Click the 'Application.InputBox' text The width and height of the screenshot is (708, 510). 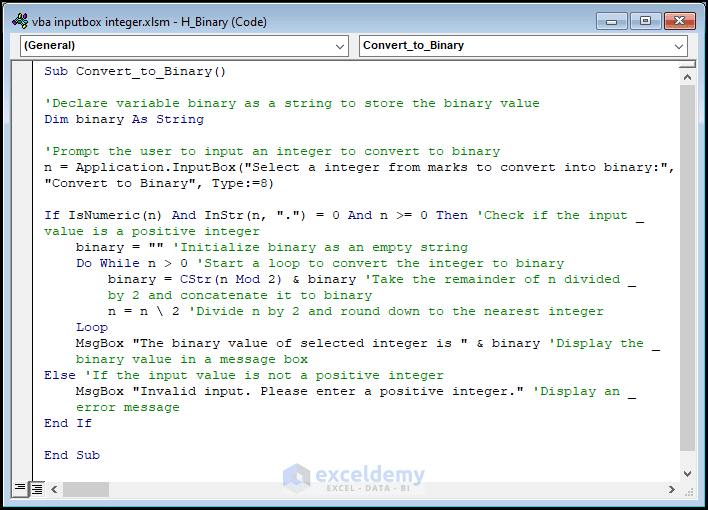point(156,167)
